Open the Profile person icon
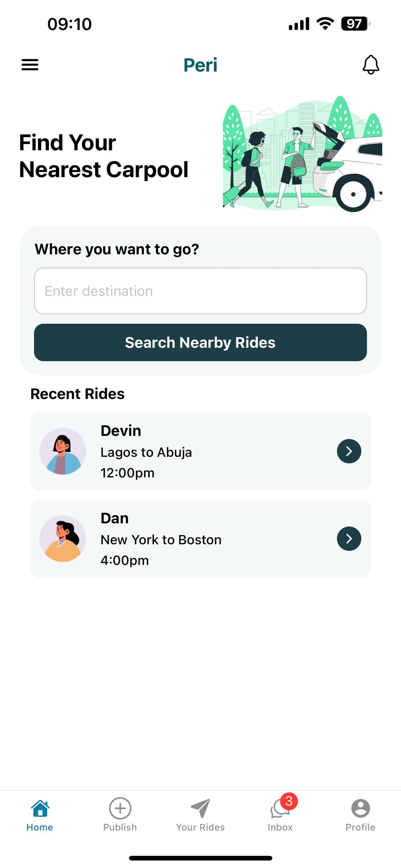Viewport: 401px width, 868px height. coord(360,808)
